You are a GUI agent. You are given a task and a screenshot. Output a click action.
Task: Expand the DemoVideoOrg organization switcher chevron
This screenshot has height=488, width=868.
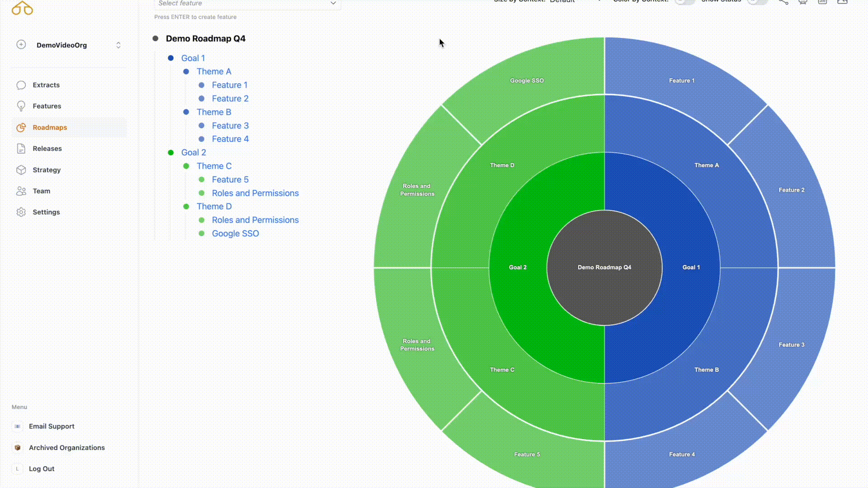[x=118, y=45]
